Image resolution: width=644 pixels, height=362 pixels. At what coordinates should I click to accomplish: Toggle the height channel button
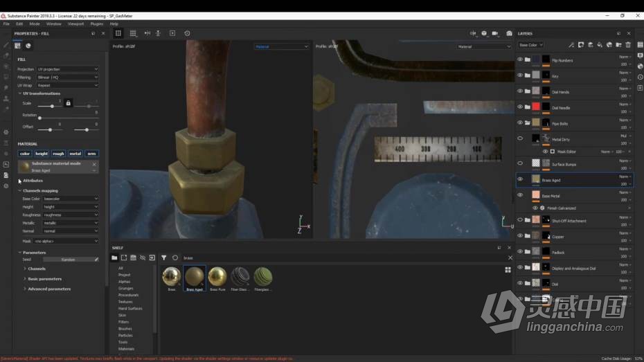(42, 154)
